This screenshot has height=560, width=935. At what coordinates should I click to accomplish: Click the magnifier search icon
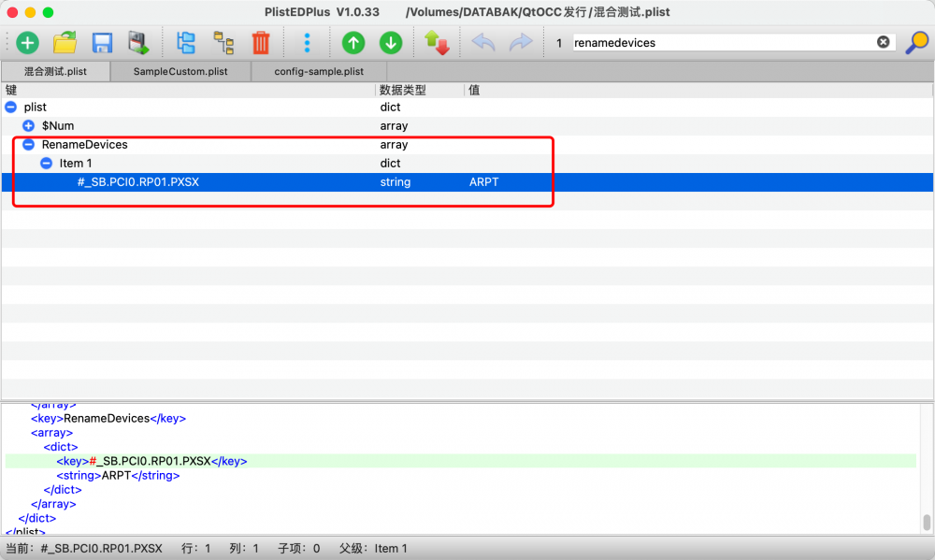pos(916,42)
